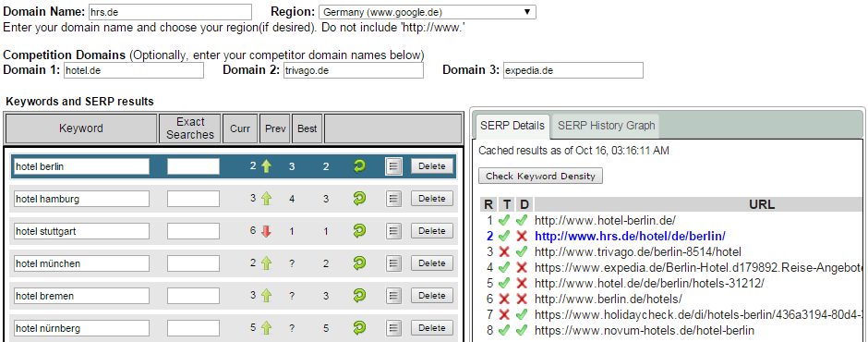Sort by Best column header

pos(307,128)
